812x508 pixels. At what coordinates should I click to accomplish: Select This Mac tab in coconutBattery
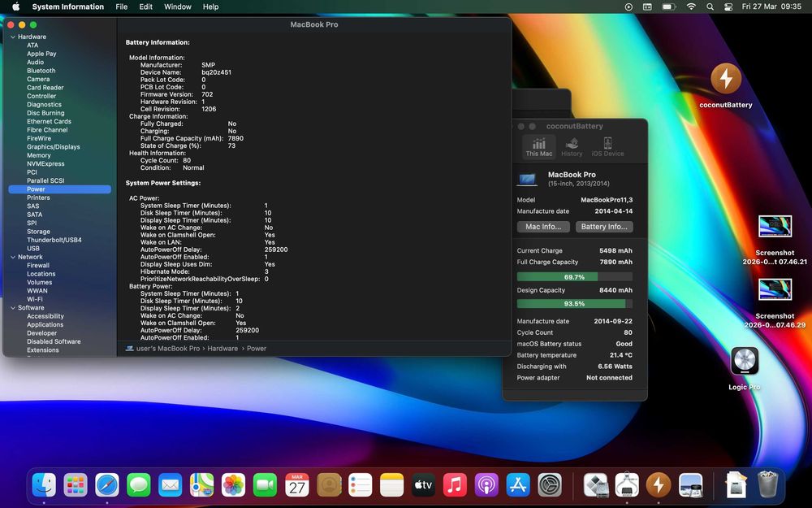pyautogui.click(x=538, y=146)
